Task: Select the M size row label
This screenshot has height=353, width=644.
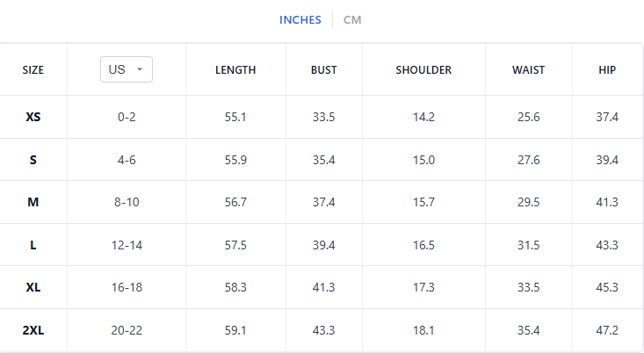Action: coord(33,202)
